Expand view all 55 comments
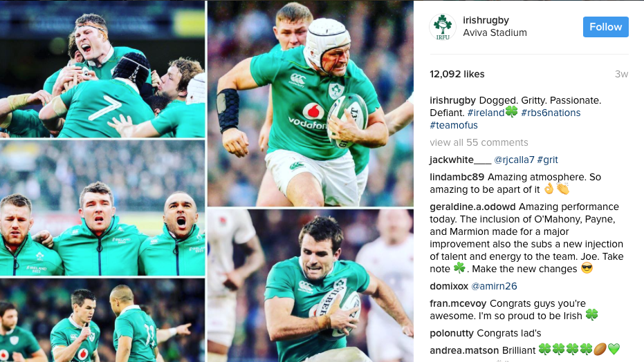Viewport: 644px width, 362px height. tap(479, 142)
